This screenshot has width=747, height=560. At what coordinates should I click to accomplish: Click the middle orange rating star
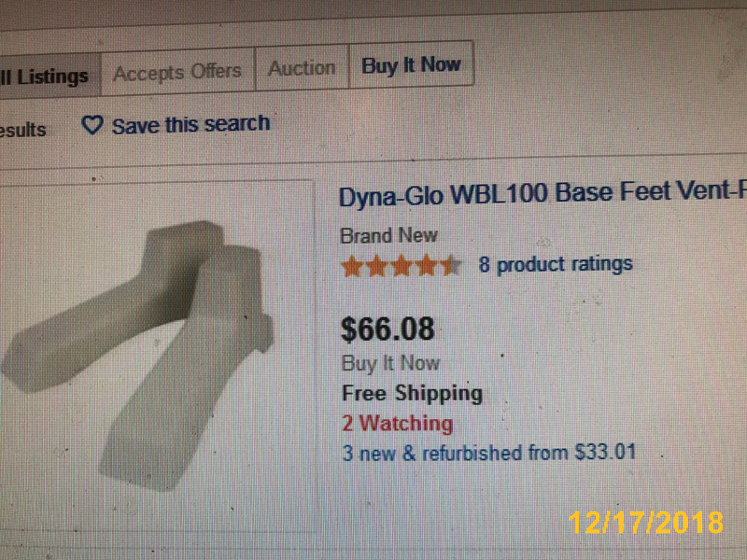point(402,266)
